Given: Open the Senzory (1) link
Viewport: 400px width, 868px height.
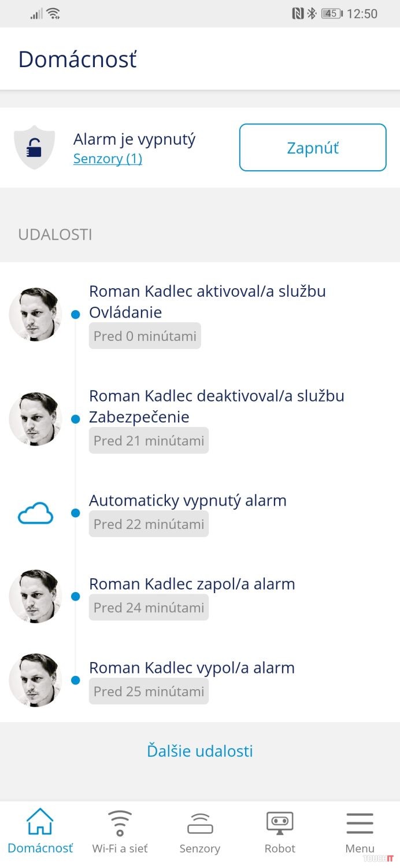Looking at the screenshot, I should point(108,159).
